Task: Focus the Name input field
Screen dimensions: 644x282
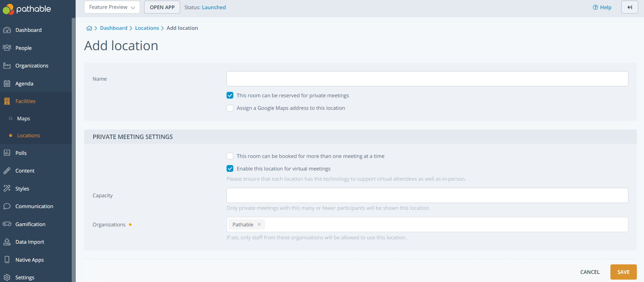Action: point(427,79)
